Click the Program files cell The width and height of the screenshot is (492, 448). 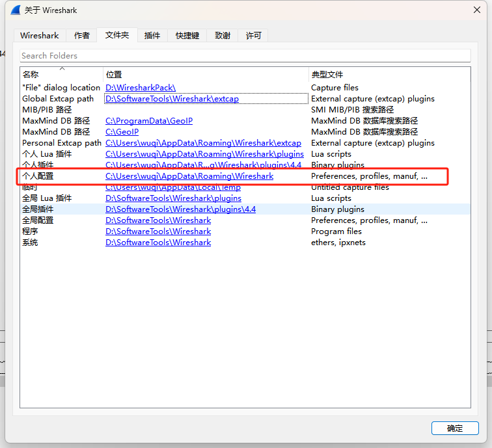coord(336,231)
